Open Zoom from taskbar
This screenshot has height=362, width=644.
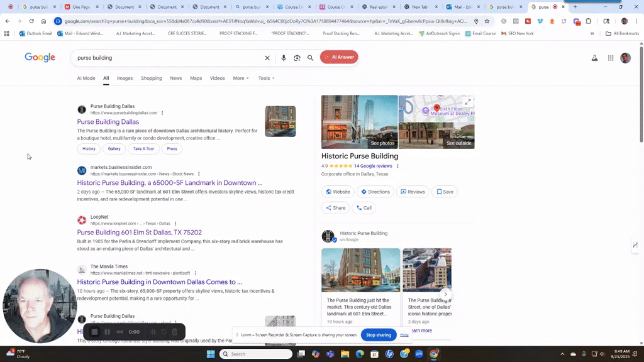coord(419,354)
